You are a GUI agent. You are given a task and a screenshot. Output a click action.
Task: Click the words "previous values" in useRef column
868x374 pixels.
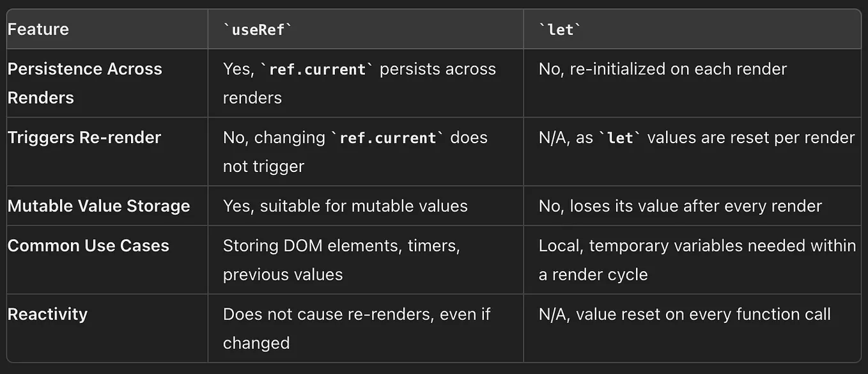pyautogui.click(x=283, y=274)
